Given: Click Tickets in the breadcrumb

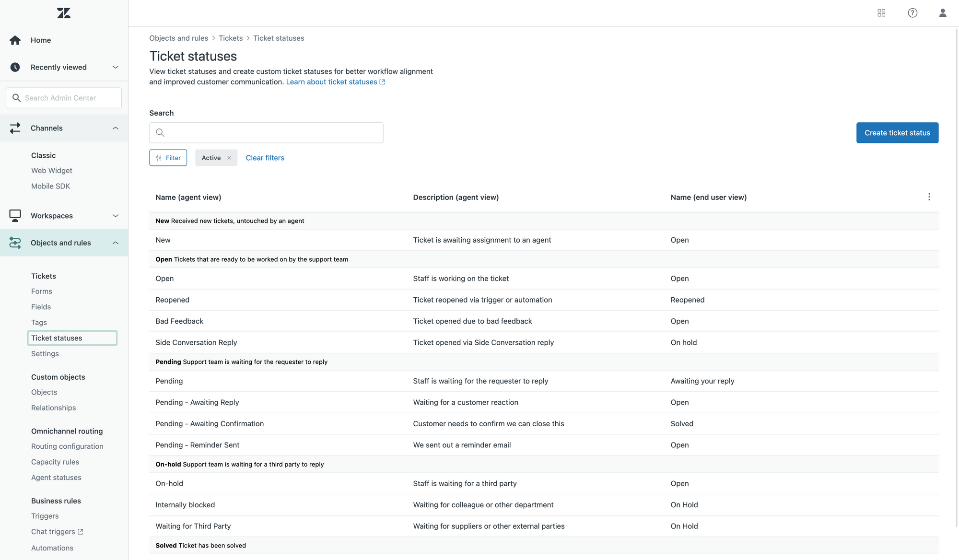Looking at the screenshot, I should point(231,38).
